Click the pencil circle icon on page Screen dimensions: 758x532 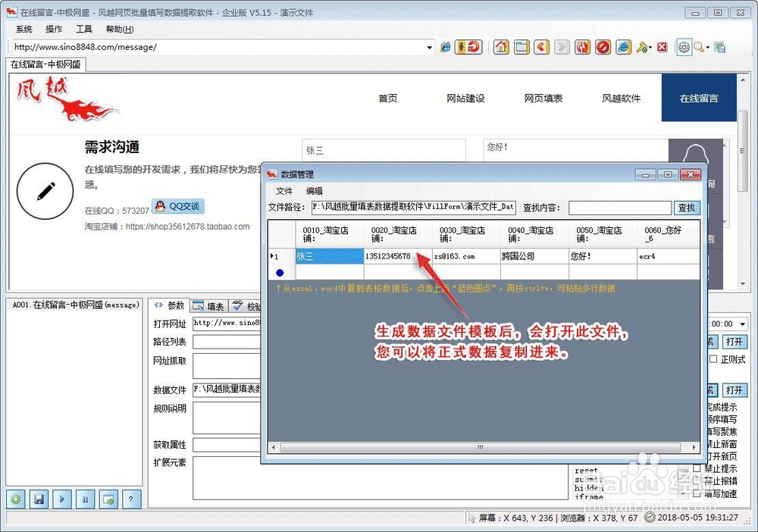coord(45,191)
